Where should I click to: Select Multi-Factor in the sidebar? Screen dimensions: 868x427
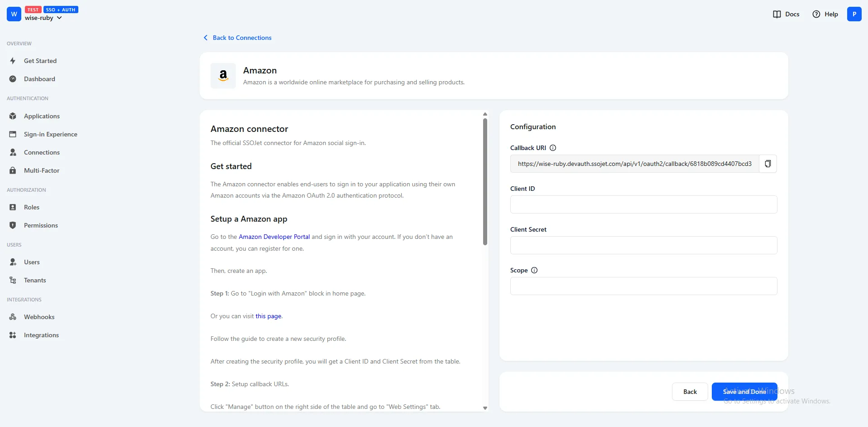[42, 170]
